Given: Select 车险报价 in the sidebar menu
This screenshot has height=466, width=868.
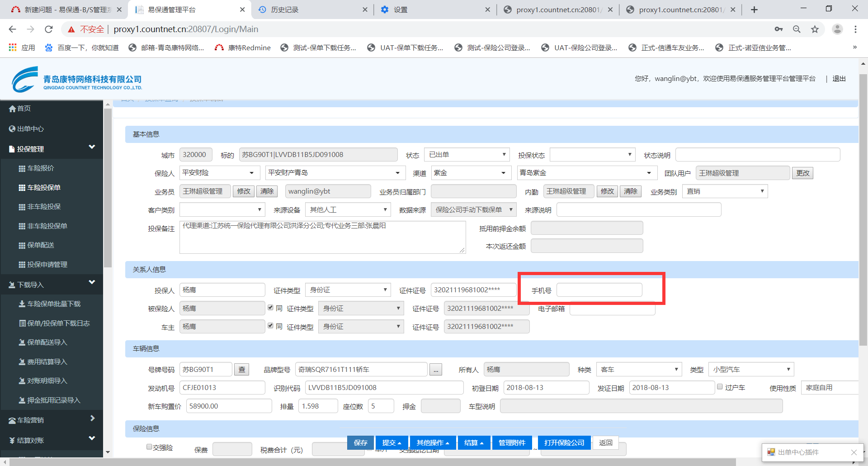Looking at the screenshot, I should (40, 168).
